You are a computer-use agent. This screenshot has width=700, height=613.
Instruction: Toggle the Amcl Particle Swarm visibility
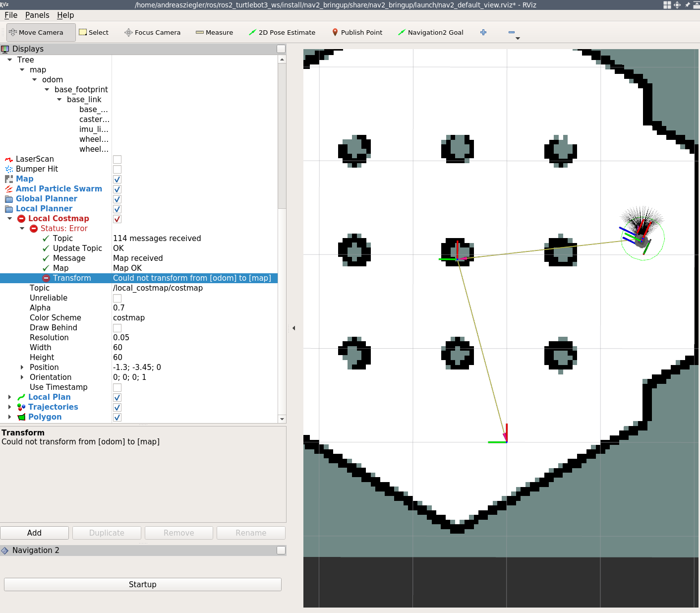[x=117, y=189]
